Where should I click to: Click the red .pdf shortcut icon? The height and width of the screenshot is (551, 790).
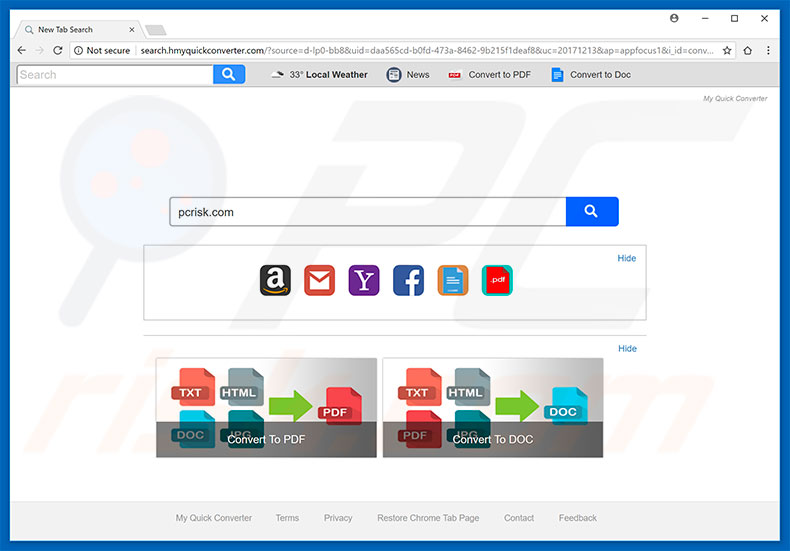pyautogui.click(x=497, y=280)
